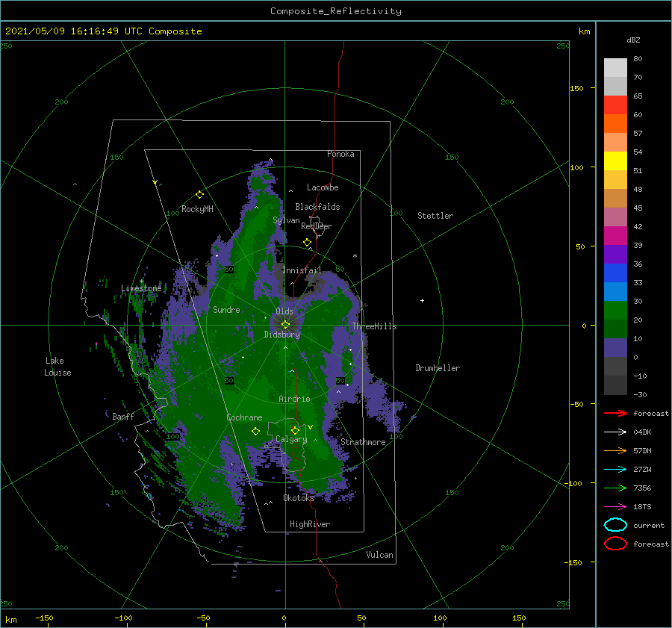Select the light blue 30-33 dBZ swatch
The image size is (672, 628).
click(x=615, y=291)
